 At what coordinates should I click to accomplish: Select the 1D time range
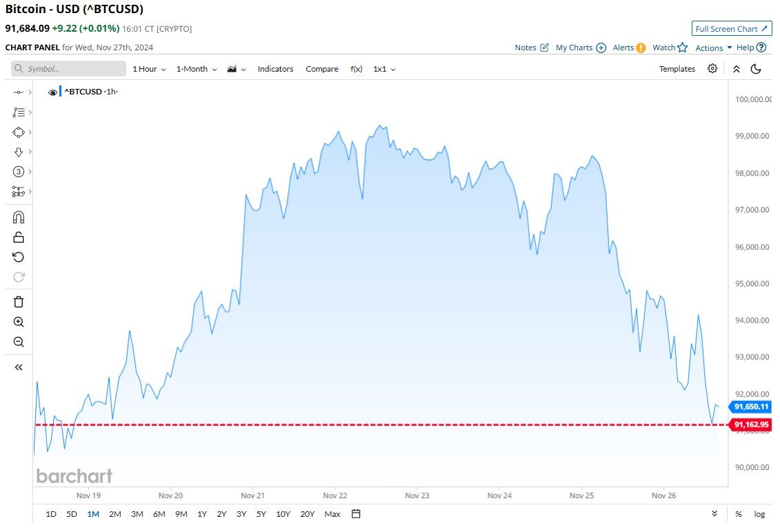51,514
